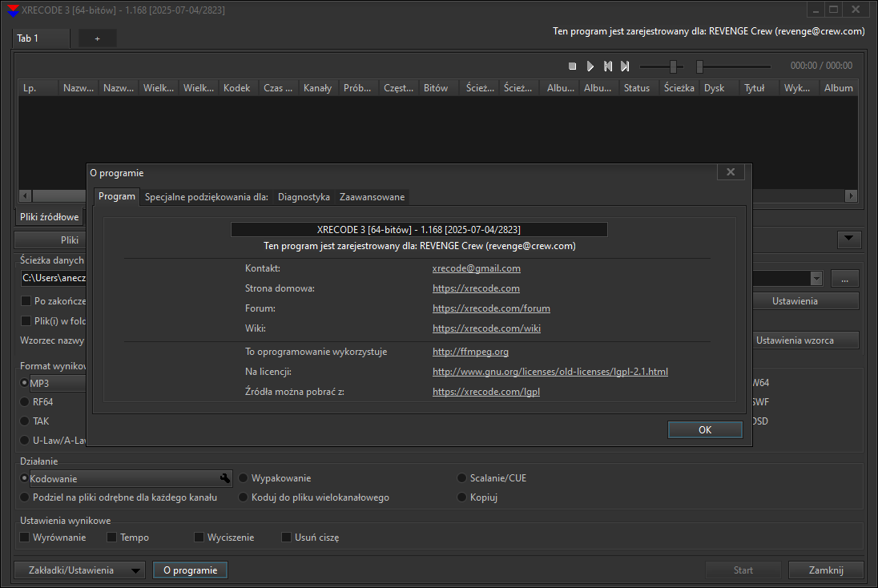Click the Zamknij button
The image size is (878, 588).
(x=826, y=570)
